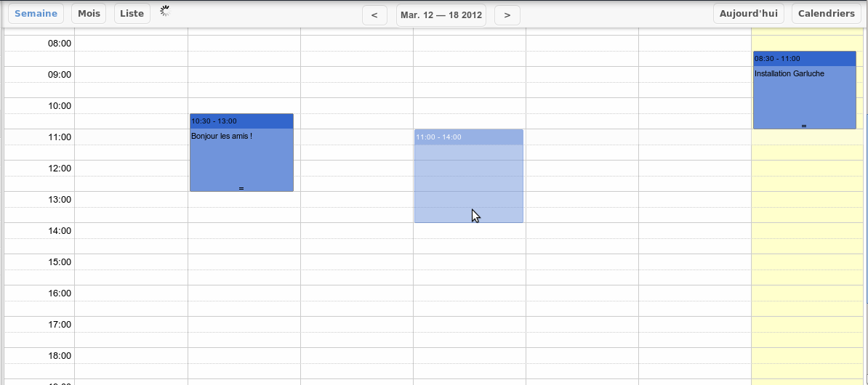The width and height of the screenshot is (868, 385).
Task: Click the loading spinner icon
Action: 165,12
